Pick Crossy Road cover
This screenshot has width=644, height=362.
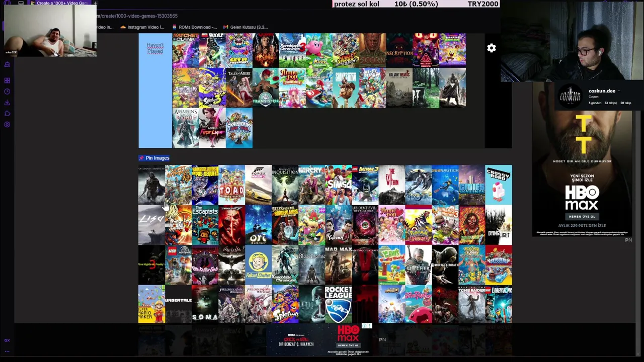click(498, 185)
